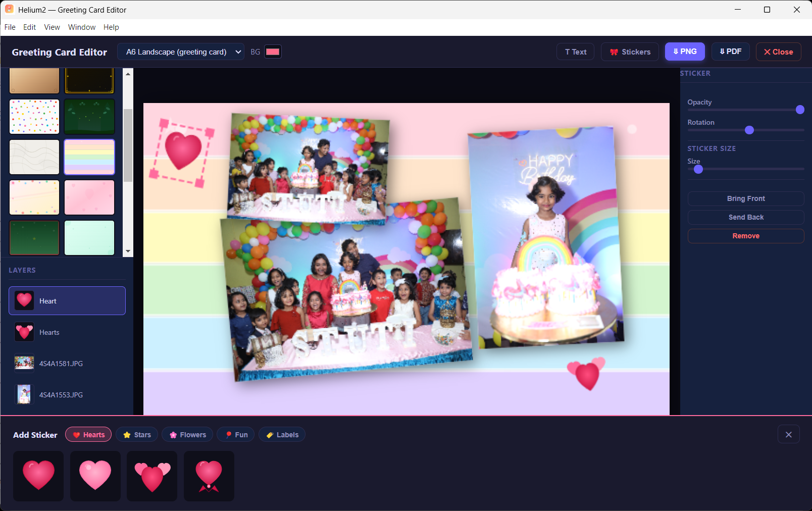Click Bring Front for the selected sticker

pyautogui.click(x=746, y=198)
